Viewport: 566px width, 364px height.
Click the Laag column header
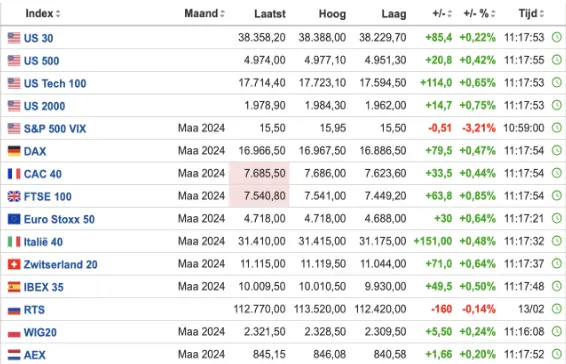[394, 14]
